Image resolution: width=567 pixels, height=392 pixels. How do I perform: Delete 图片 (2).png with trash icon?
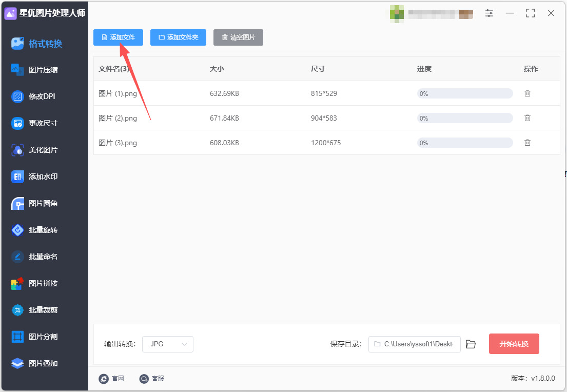point(527,118)
